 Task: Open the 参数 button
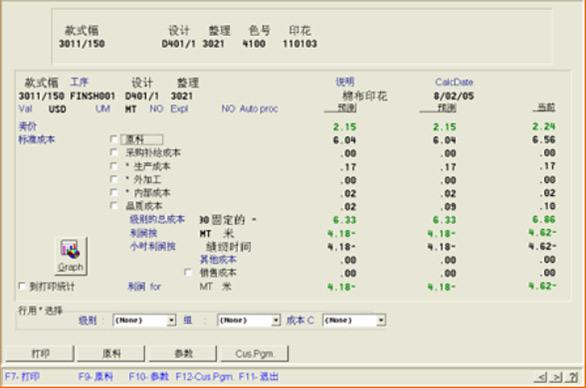pos(183,353)
